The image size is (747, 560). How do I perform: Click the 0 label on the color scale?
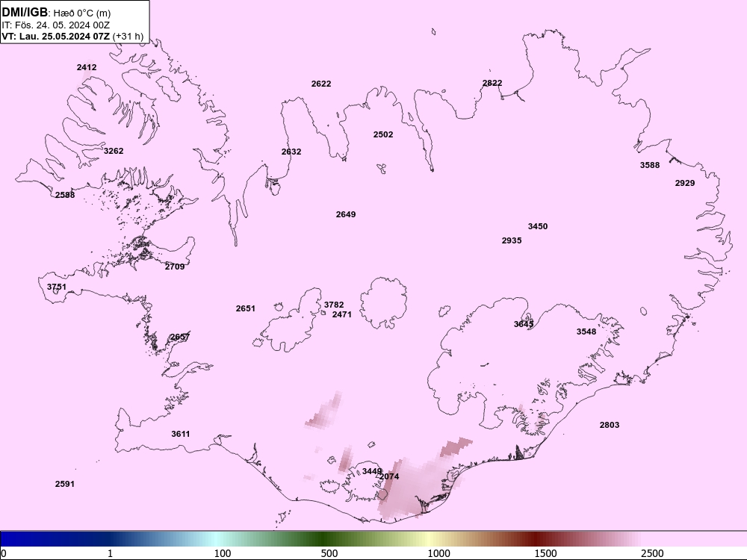click(x=4, y=553)
